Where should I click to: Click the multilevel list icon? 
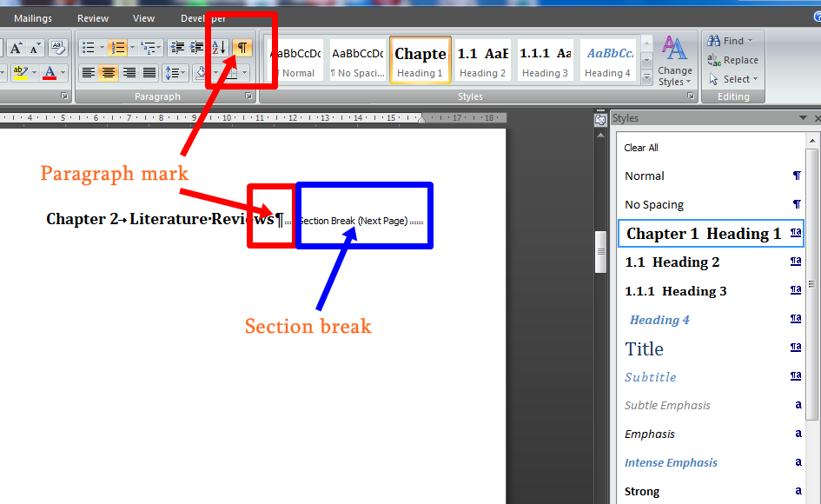pos(149,48)
